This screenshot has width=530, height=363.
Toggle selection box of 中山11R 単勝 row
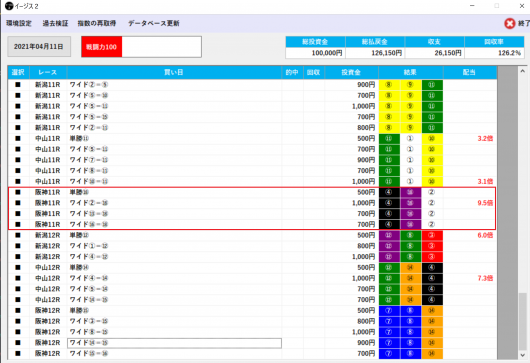(x=18, y=139)
